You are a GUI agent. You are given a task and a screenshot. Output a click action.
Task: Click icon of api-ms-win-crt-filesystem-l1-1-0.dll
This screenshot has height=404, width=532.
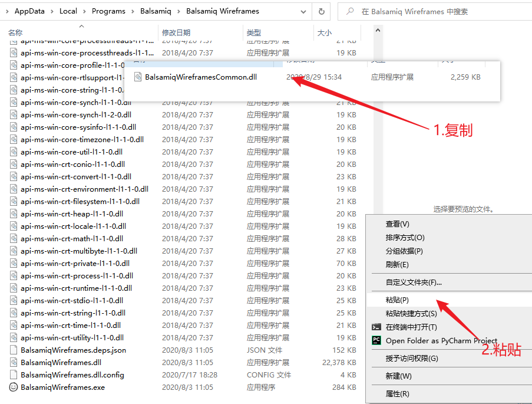click(x=14, y=201)
